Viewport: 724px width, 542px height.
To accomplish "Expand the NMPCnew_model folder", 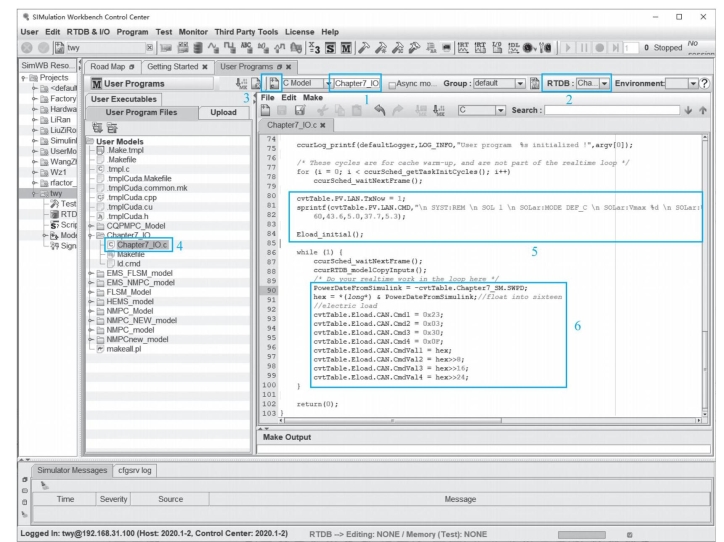I will pyautogui.click(x=91, y=339).
